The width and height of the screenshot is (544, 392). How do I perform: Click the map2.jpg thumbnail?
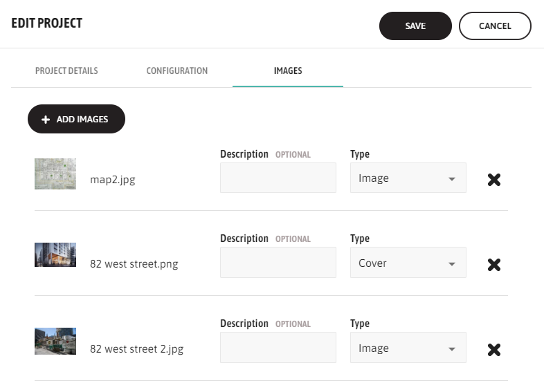click(55, 174)
